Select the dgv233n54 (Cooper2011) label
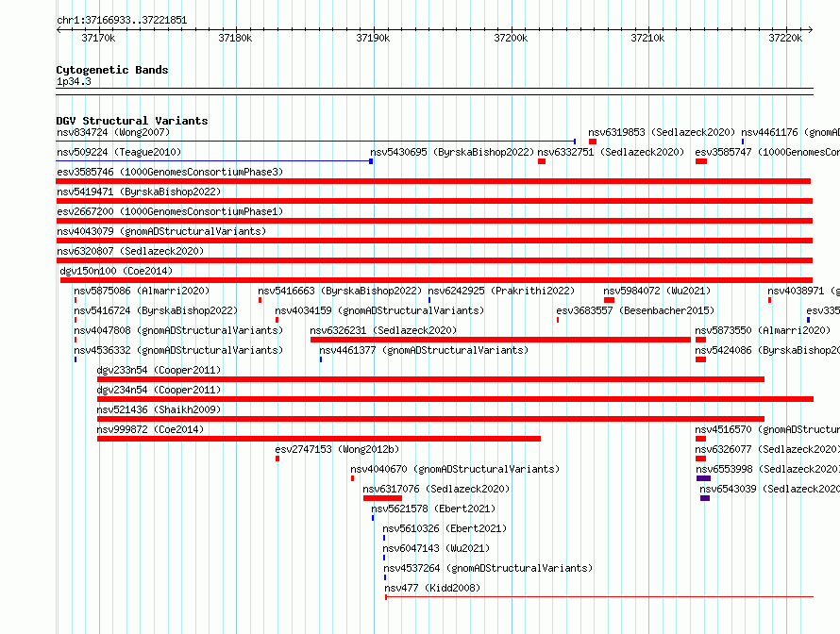The image size is (840, 634). pos(159,370)
